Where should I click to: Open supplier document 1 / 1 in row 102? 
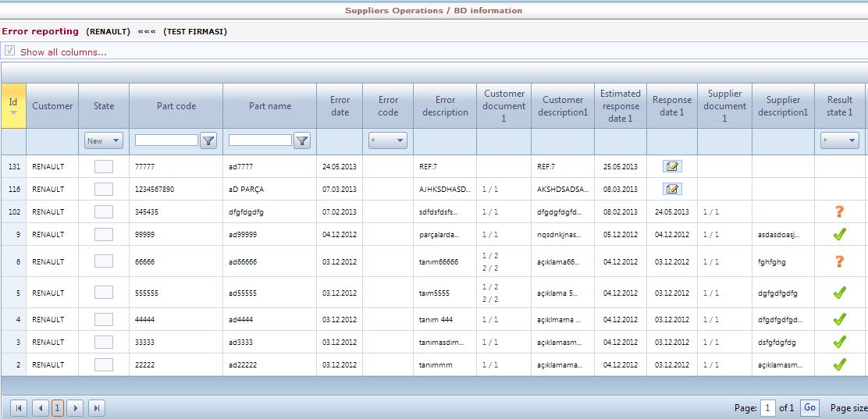point(711,212)
